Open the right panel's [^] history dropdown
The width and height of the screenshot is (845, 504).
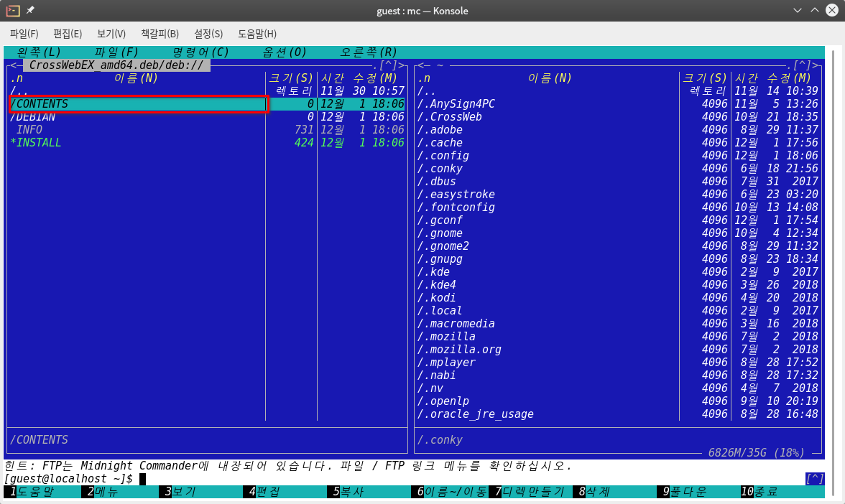(x=802, y=65)
